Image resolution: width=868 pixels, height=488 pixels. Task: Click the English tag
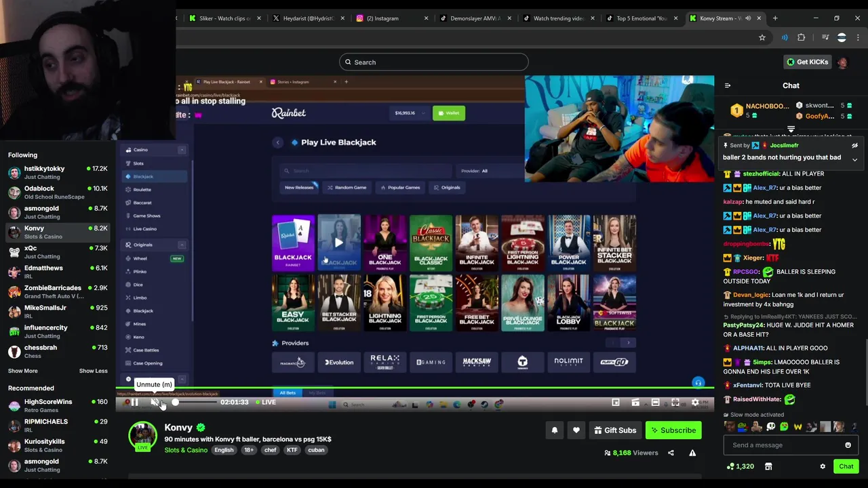coord(224,450)
